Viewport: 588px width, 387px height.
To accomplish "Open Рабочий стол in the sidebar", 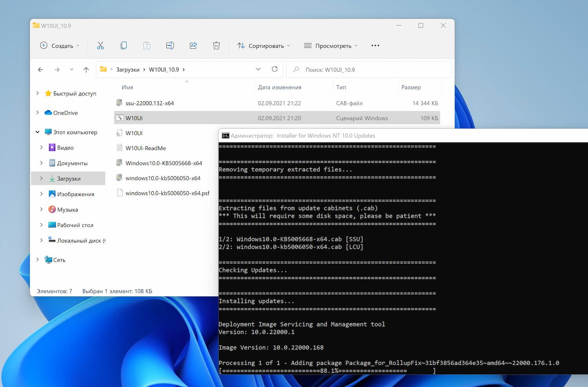I will [x=75, y=225].
